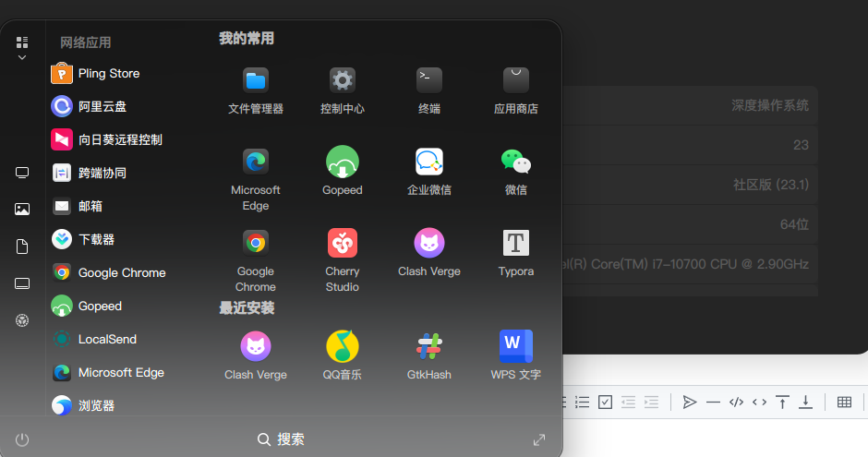Insert ordered list in editor toolbar
This screenshot has height=457, width=868.
click(583, 403)
